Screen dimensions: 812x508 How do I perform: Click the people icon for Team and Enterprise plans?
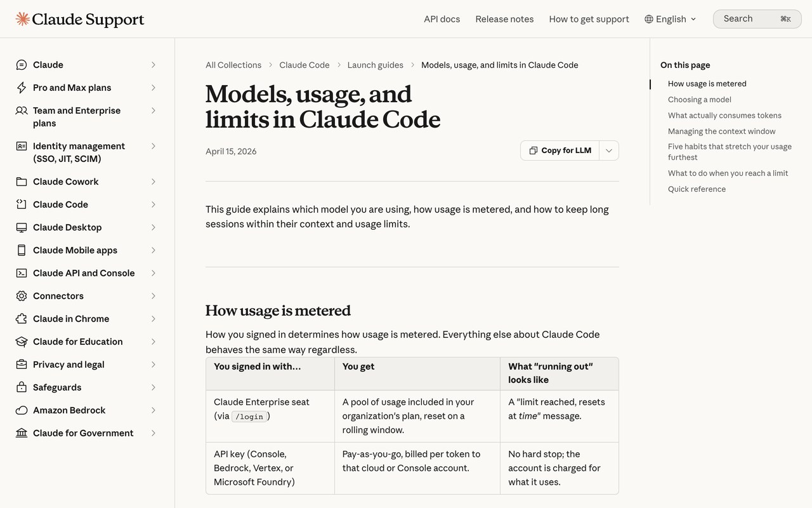coord(22,110)
